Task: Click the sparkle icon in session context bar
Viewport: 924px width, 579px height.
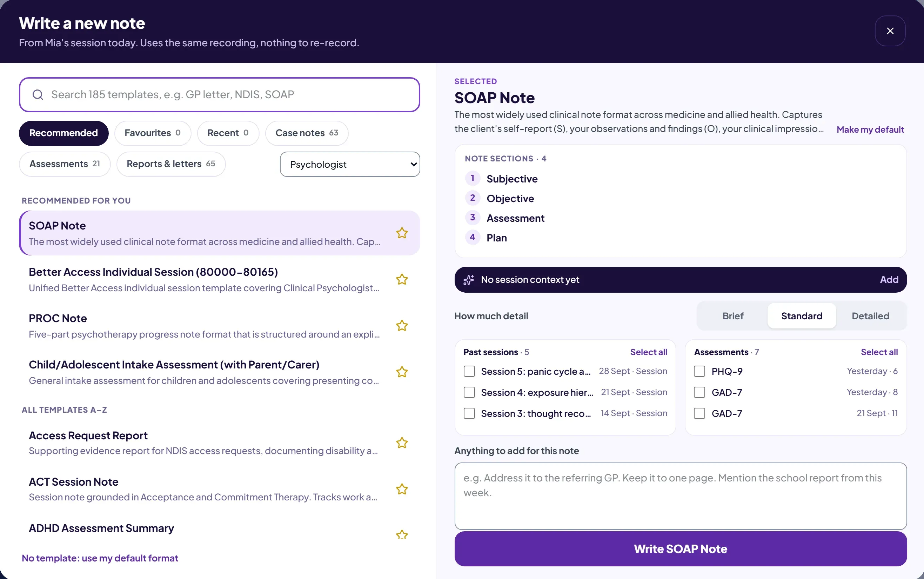Action: [469, 280]
